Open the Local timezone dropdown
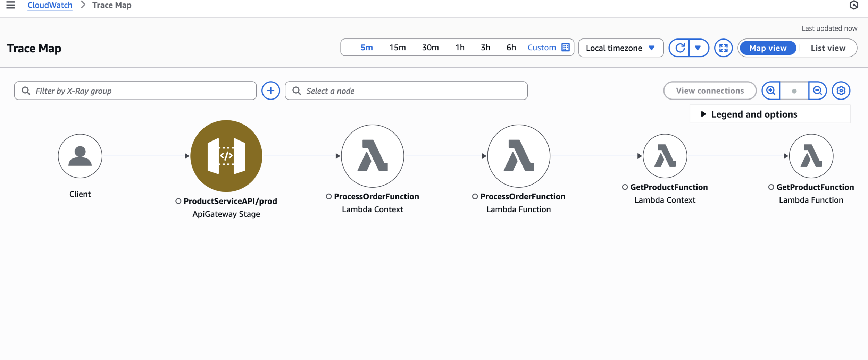 click(x=621, y=48)
